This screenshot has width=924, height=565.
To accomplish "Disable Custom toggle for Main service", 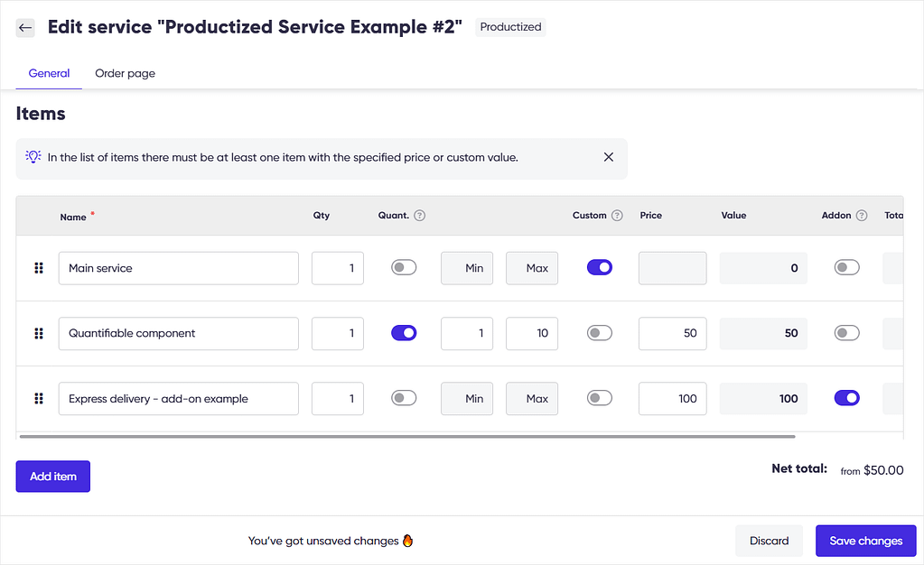I will [600, 267].
